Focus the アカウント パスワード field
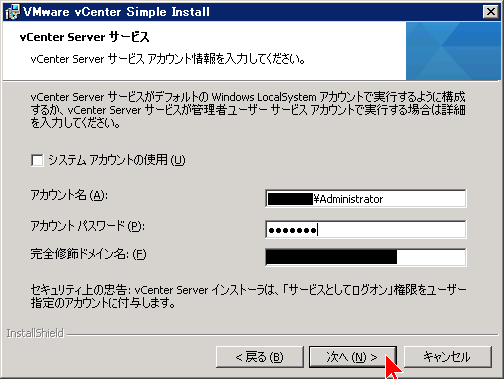The width and height of the screenshot is (504, 379). click(x=366, y=229)
